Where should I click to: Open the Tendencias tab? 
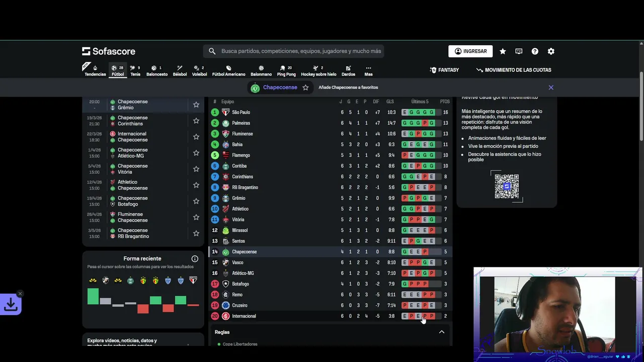[x=95, y=70]
